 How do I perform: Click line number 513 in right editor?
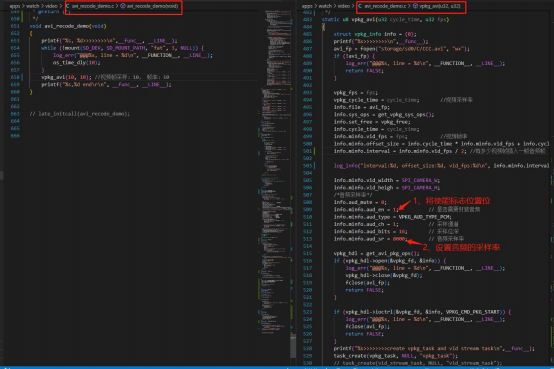tap(307, 239)
